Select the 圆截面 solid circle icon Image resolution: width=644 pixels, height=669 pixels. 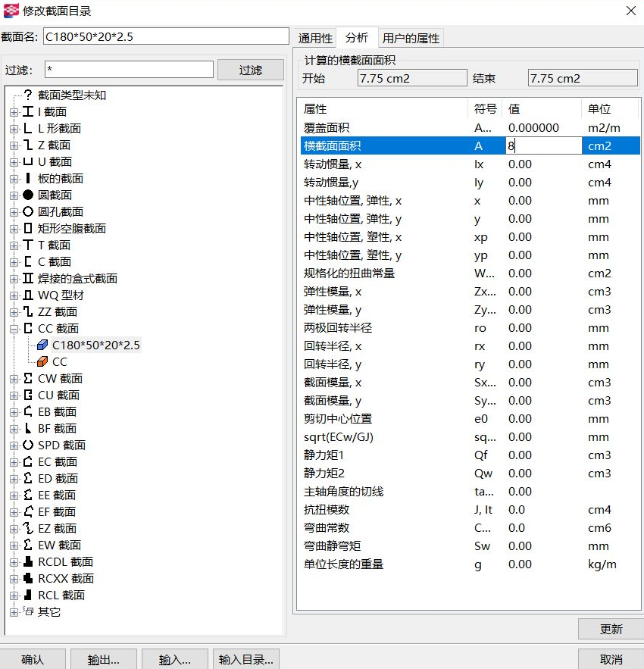28,195
